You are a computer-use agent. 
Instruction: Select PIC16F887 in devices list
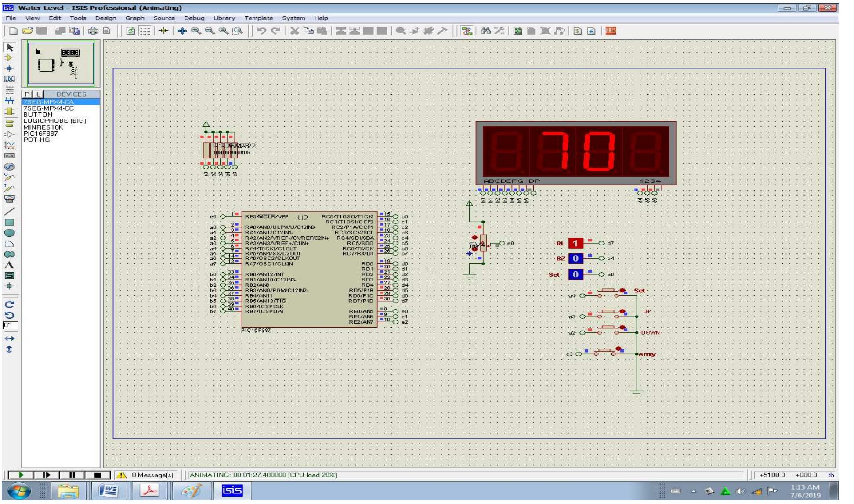[x=40, y=133]
